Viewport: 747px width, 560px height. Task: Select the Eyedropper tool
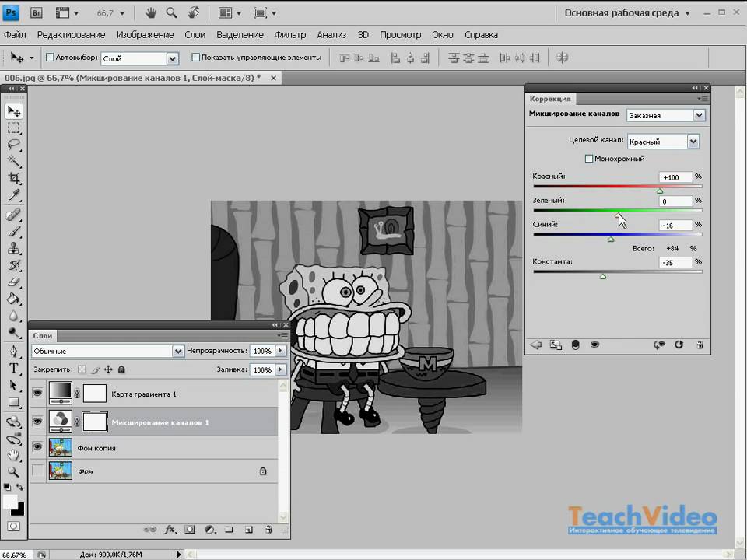pos(14,195)
